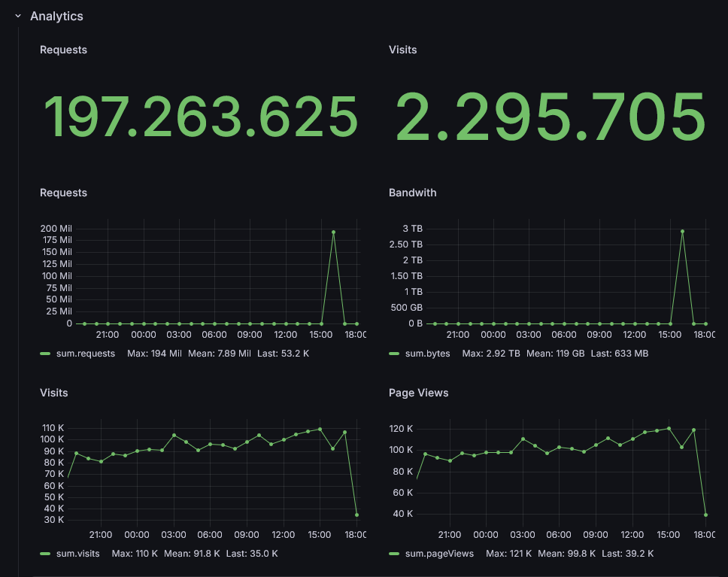Toggle the sum.requests legend series
This screenshot has height=577, width=728.
pyautogui.click(x=86, y=354)
